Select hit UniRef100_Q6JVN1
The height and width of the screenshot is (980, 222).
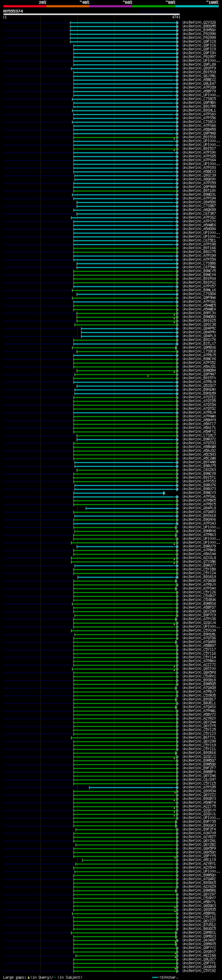(199, 76)
